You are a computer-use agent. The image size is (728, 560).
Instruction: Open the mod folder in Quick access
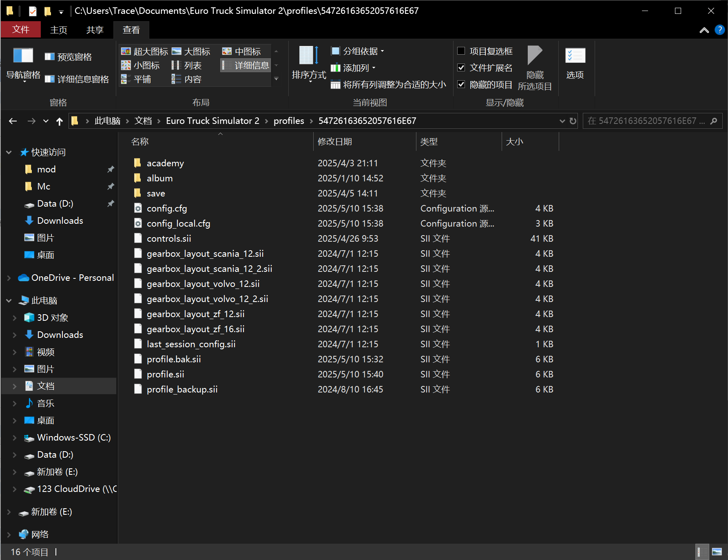tap(46, 170)
